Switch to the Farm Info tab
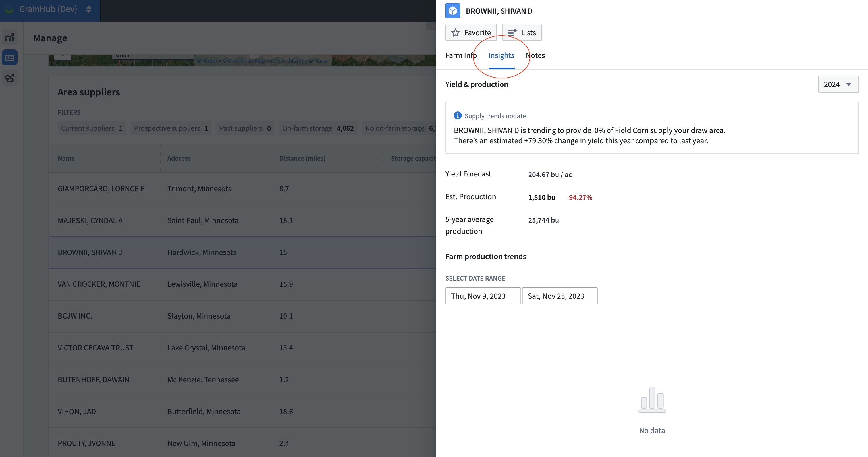868x457 pixels. (461, 55)
